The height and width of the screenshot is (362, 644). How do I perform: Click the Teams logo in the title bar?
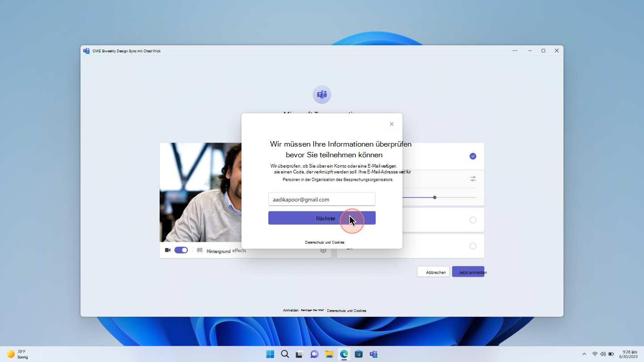tap(86, 51)
